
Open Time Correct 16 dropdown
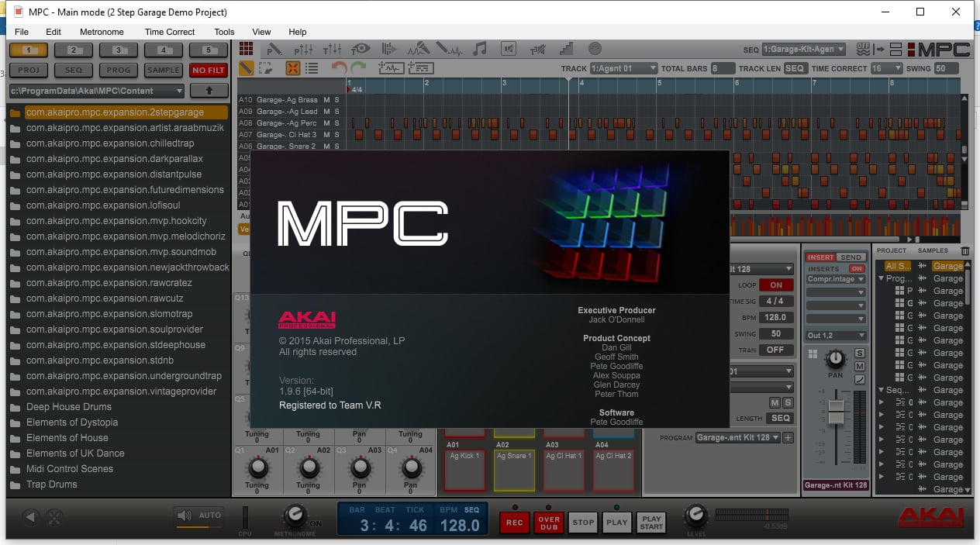click(x=886, y=68)
